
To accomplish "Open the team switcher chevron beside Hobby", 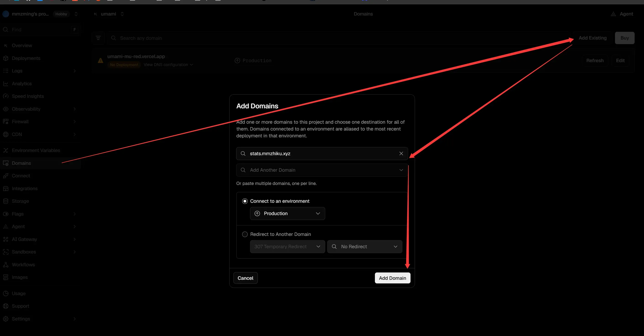I will coord(76,14).
